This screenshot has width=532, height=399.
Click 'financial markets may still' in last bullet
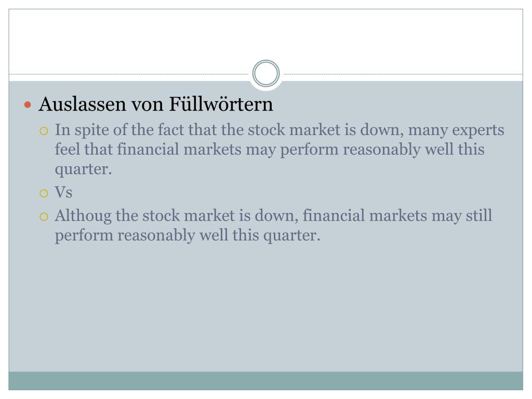coord(397,216)
